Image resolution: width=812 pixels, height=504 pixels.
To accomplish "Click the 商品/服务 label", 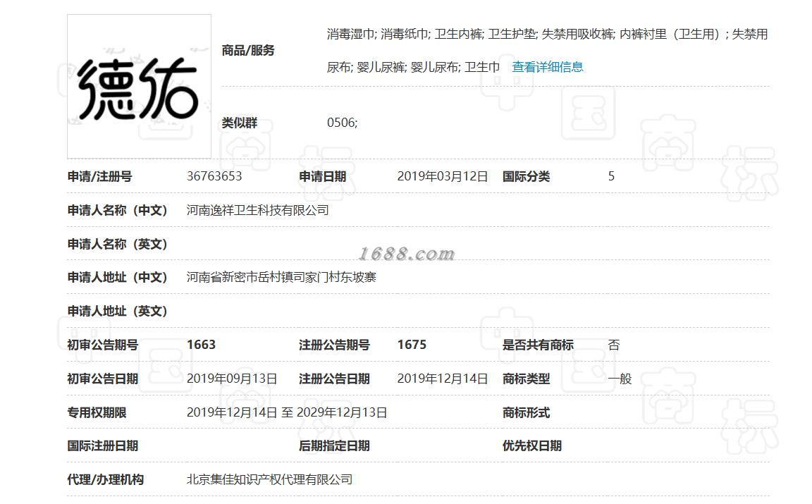I will point(248,51).
